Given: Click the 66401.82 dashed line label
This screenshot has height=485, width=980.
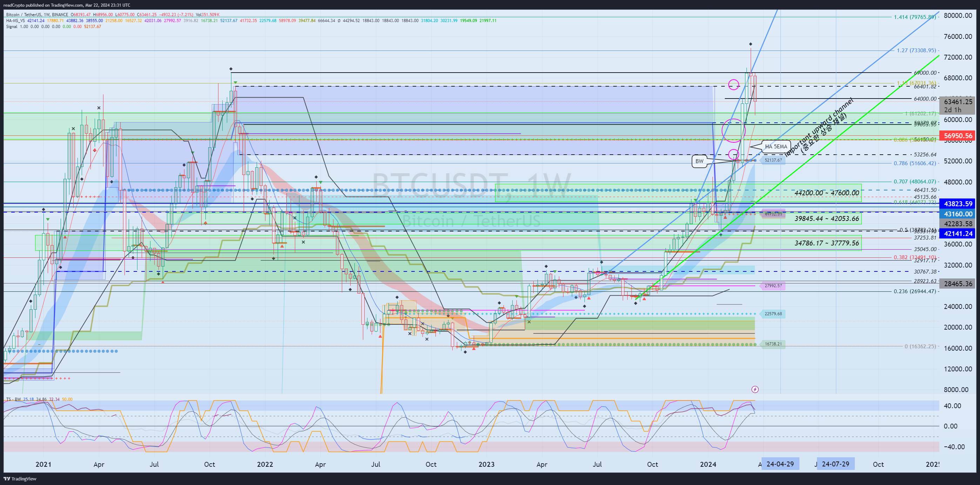Looking at the screenshot, I should [x=925, y=86].
